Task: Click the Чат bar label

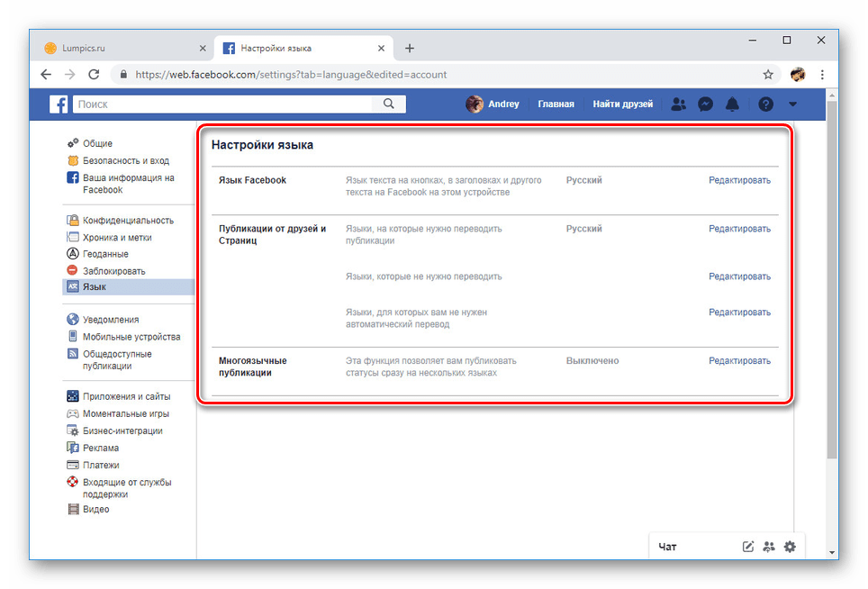Action: pos(667,547)
